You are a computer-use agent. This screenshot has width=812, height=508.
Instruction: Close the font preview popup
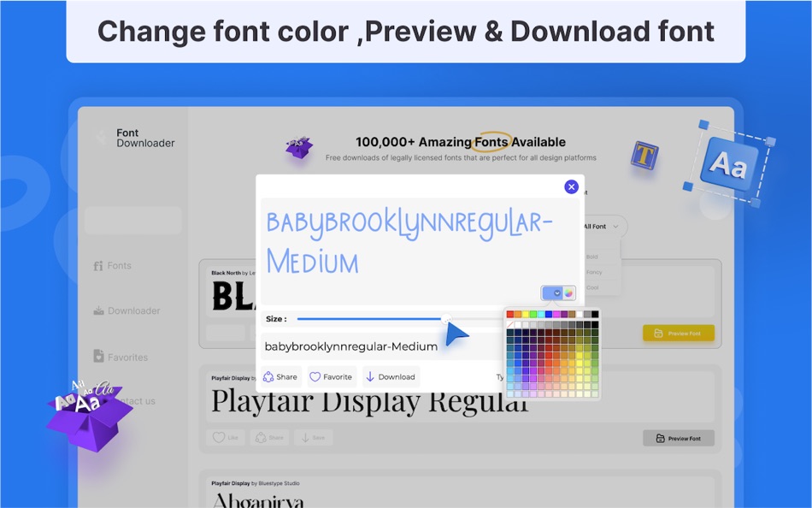[x=571, y=186]
